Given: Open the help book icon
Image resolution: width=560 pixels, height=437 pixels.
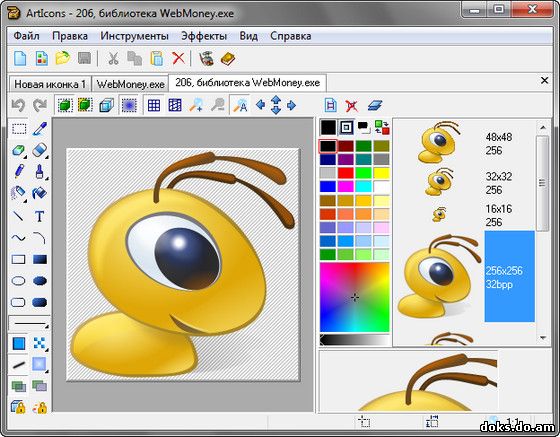Looking at the screenshot, I should [228, 58].
